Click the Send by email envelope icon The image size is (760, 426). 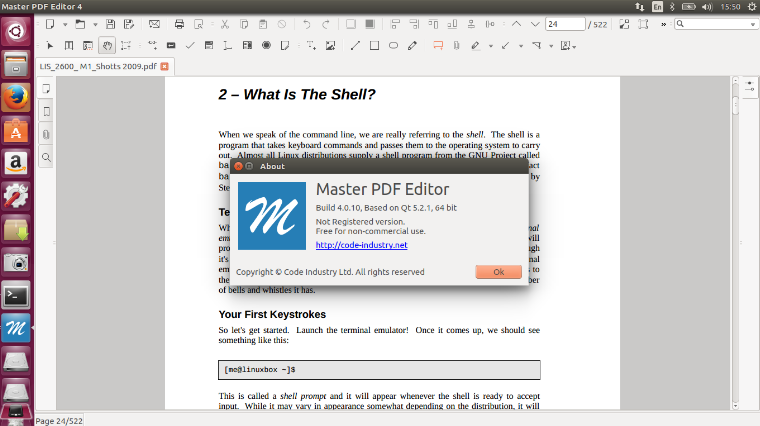154,24
